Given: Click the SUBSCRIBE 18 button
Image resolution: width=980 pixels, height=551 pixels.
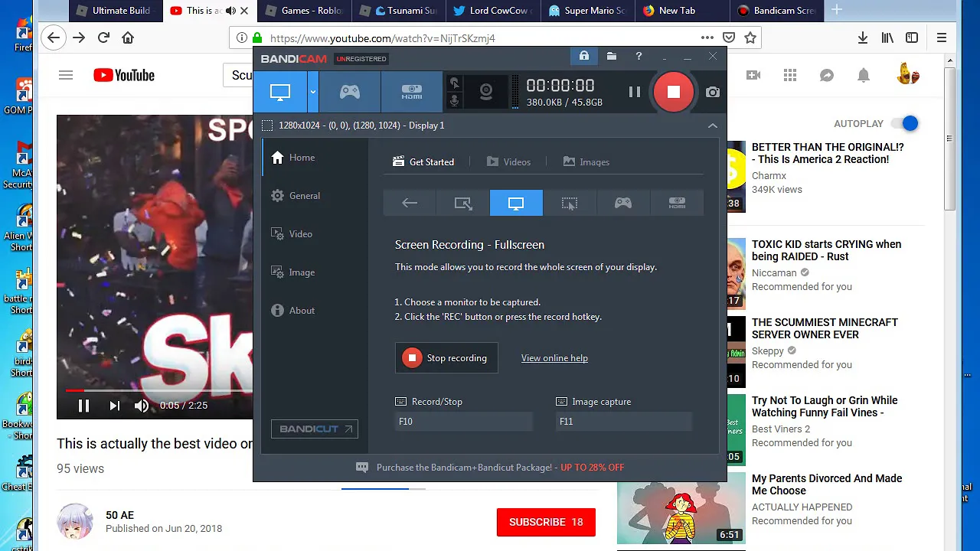Looking at the screenshot, I should 546,522.
